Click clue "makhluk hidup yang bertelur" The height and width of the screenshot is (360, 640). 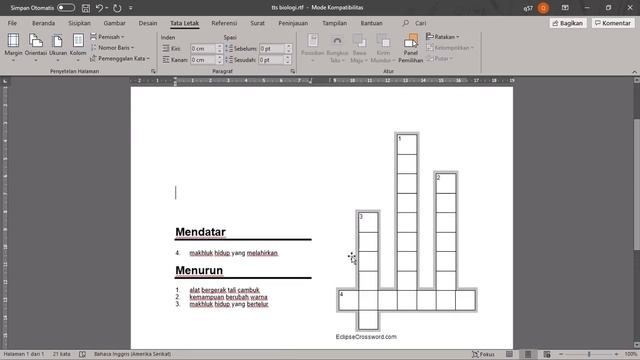(229, 304)
